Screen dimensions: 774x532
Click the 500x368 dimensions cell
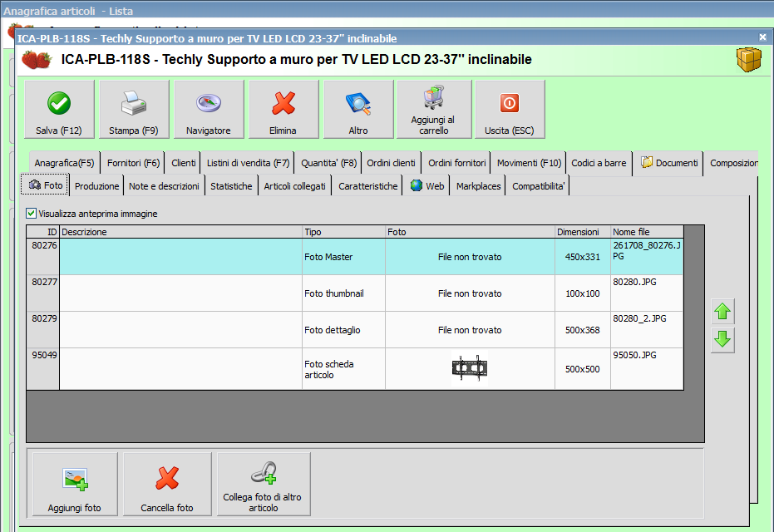pos(583,330)
